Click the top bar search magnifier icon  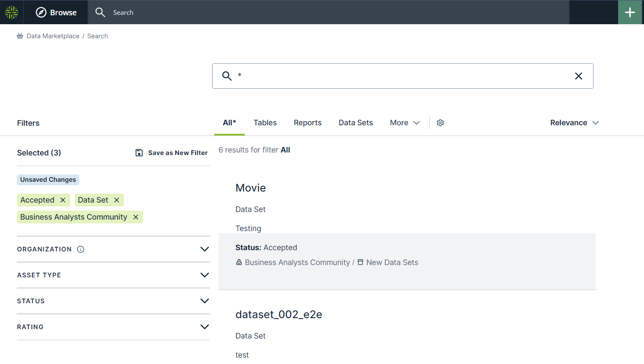coord(100,12)
